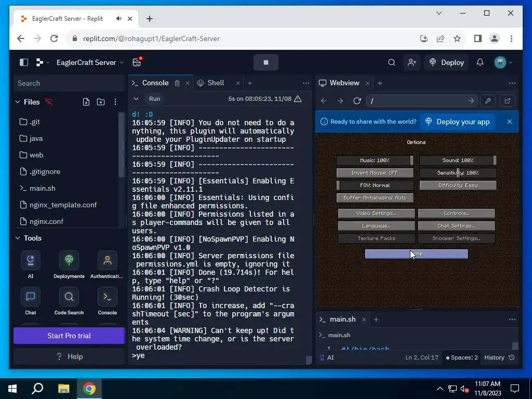The height and width of the screenshot is (399, 532).
Task: Clear console with trash icon
Action: [x=177, y=83]
